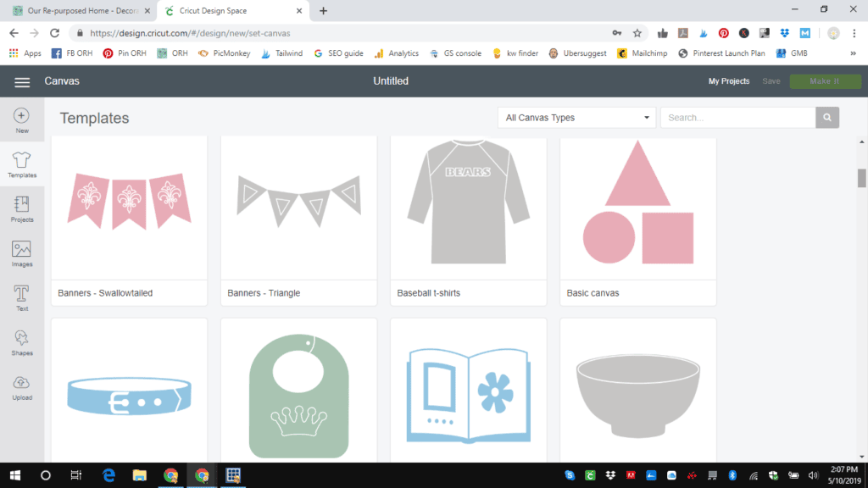Pick the Basic canvas template

coord(637,219)
